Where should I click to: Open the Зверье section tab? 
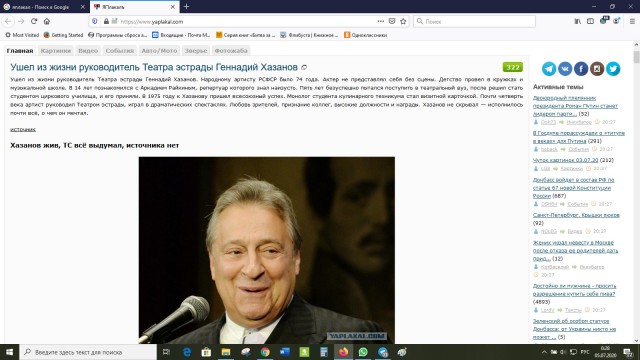coord(196,51)
